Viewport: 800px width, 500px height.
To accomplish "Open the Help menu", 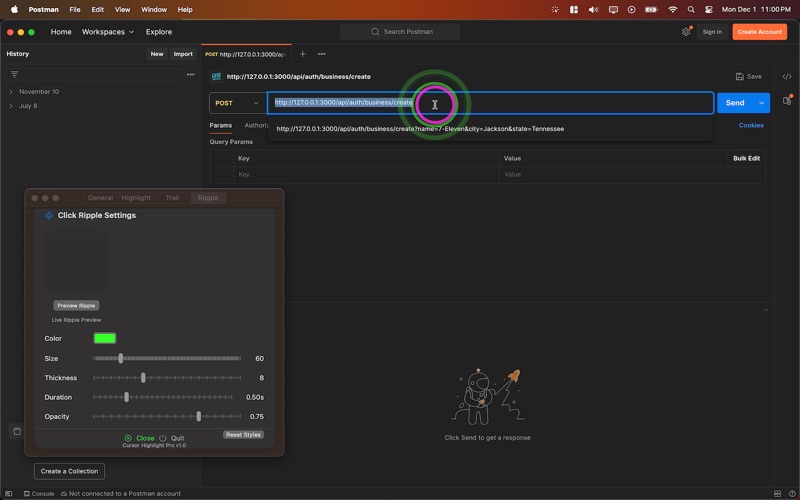I will (x=185, y=9).
